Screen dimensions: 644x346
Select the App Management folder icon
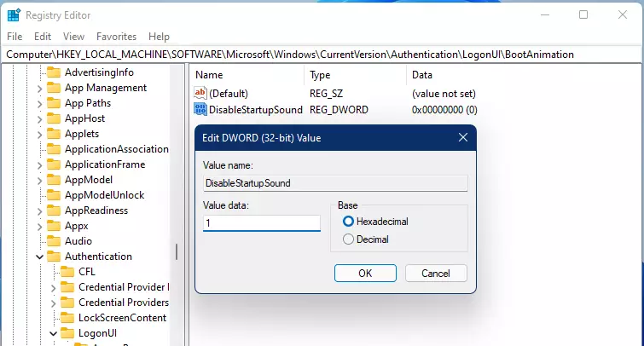tap(54, 88)
